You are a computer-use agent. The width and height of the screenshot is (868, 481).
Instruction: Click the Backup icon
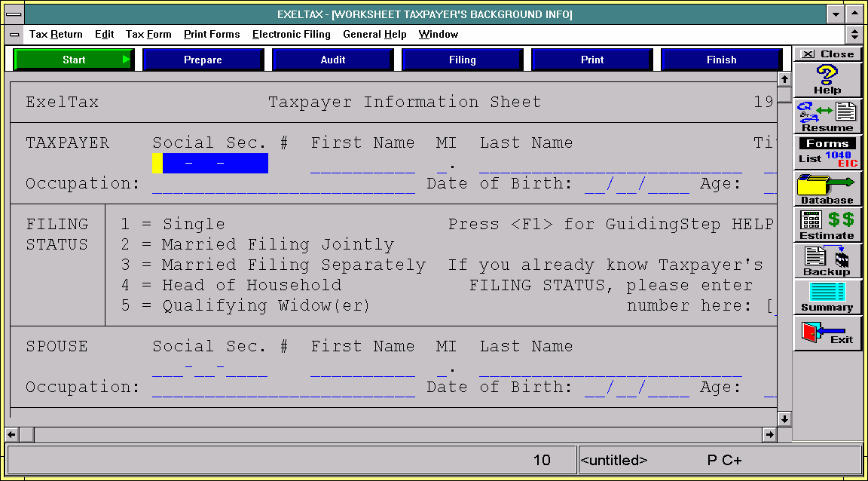(x=827, y=260)
